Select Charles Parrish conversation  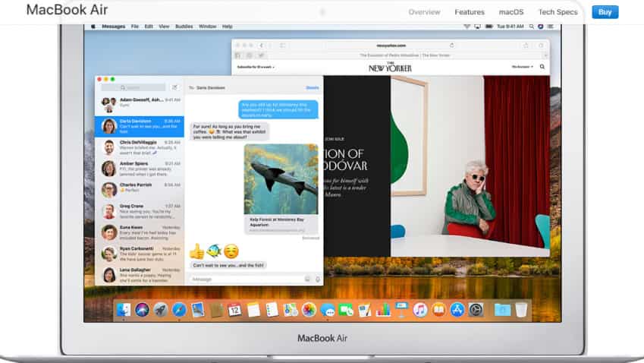140,190
